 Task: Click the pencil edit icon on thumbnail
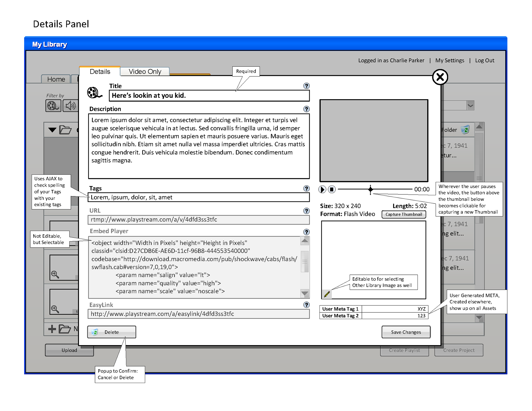pos(327,294)
